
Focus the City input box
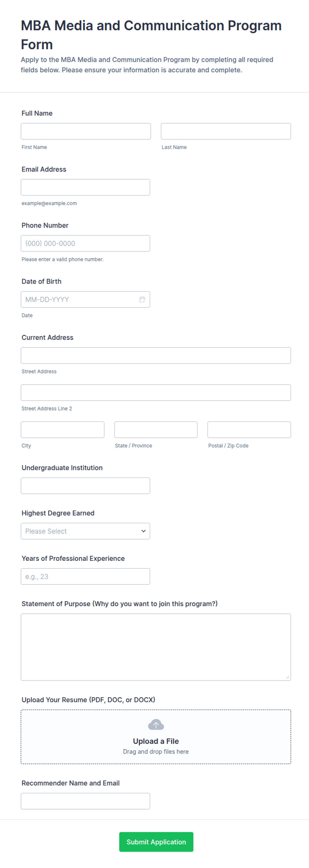point(62,430)
